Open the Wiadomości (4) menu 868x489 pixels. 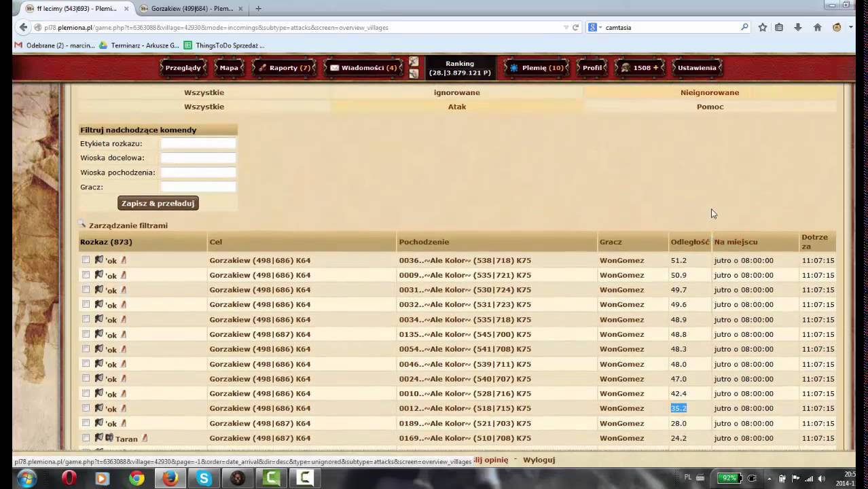click(363, 68)
